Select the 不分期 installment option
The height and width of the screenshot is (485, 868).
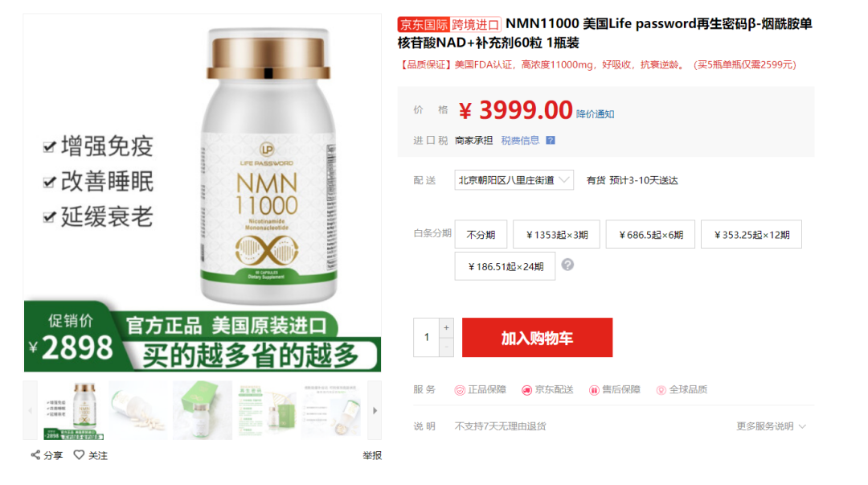(481, 235)
